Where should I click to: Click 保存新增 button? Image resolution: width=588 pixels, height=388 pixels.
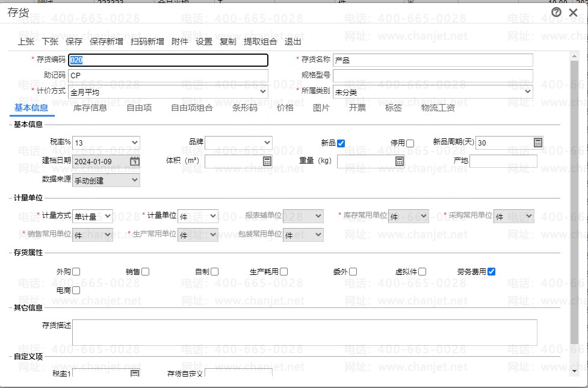point(107,42)
